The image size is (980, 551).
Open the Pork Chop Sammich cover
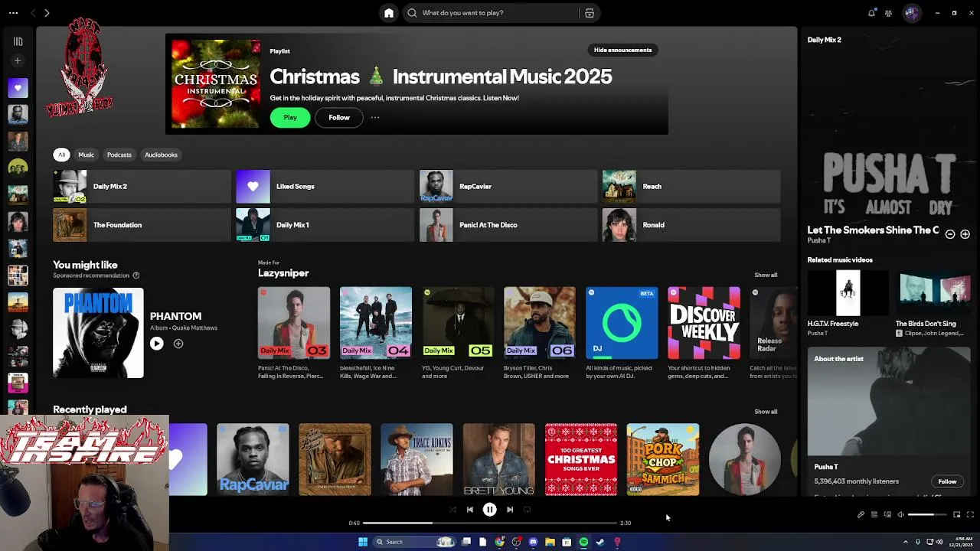(663, 459)
